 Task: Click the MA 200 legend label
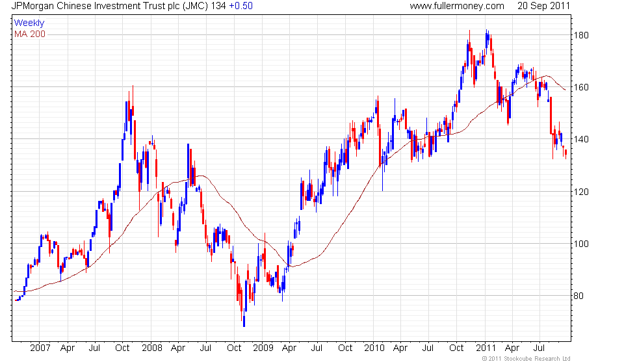tap(30, 34)
